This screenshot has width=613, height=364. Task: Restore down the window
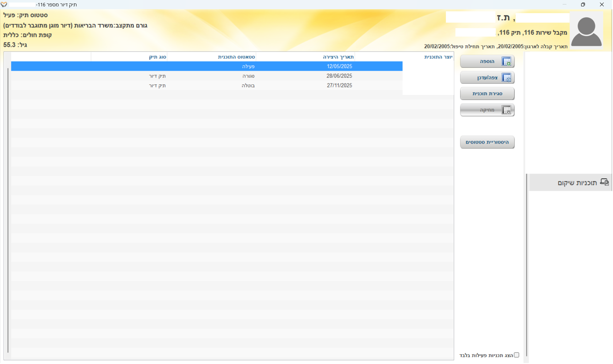(583, 4)
